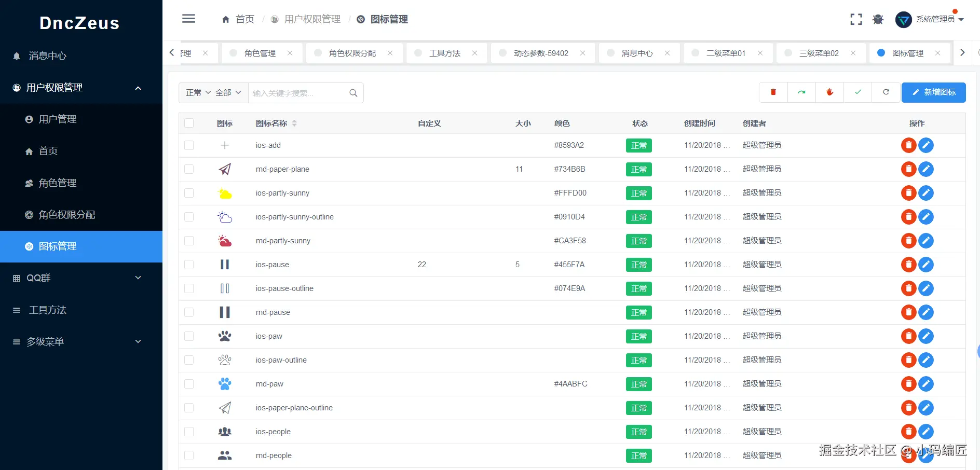The width and height of the screenshot is (980, 470).
Task: Open 角色权限分配 sidebar item
Action: click(81, 215)
